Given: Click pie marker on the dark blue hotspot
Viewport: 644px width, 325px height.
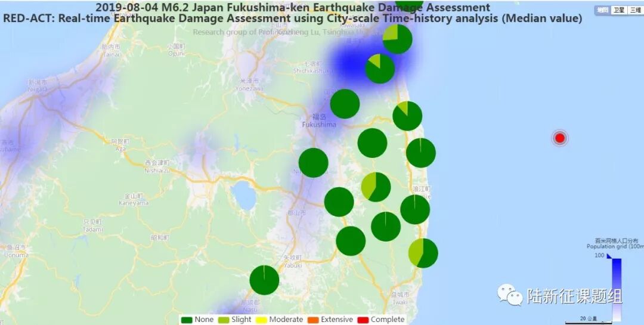Looking at the screenshot, I should tap(380, 69).
